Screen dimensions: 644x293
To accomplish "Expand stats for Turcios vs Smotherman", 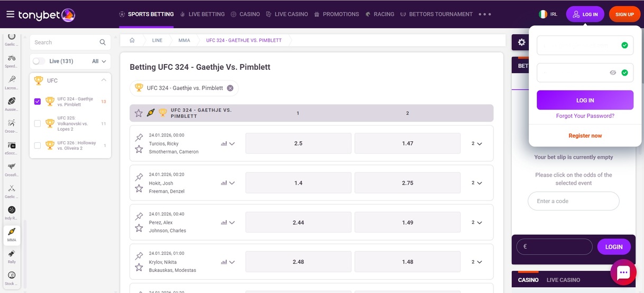I will click(228, 143).
